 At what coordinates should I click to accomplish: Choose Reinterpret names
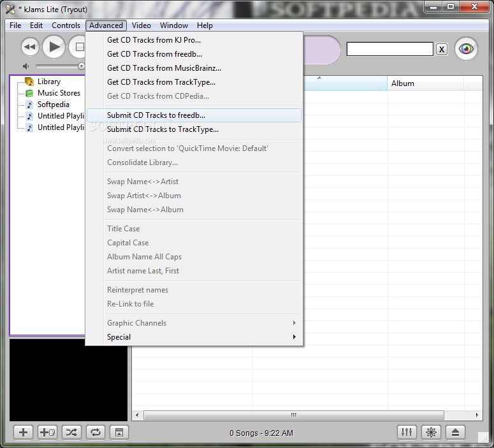point(194,290)
